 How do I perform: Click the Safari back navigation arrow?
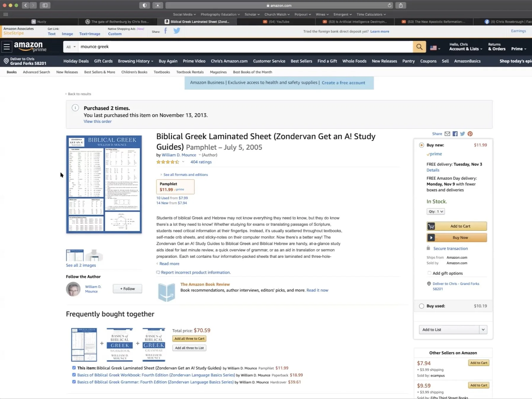[25, 5]
